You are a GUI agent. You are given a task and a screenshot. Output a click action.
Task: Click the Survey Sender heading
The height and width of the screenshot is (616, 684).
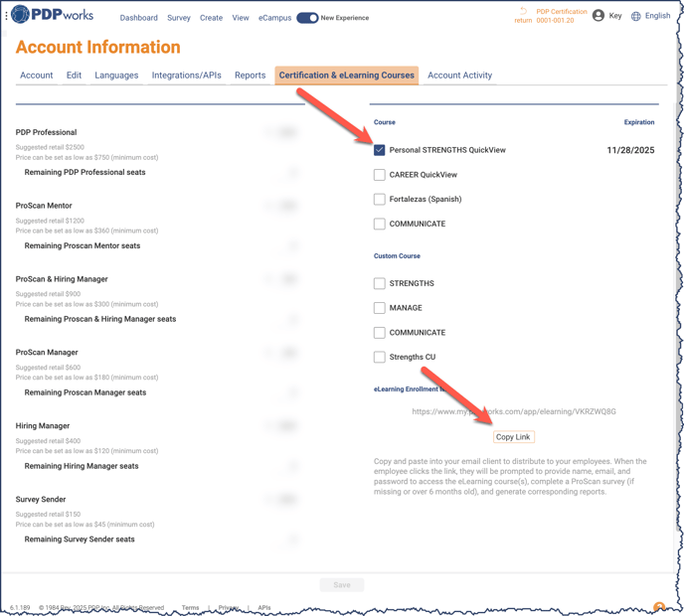point(41,499)
